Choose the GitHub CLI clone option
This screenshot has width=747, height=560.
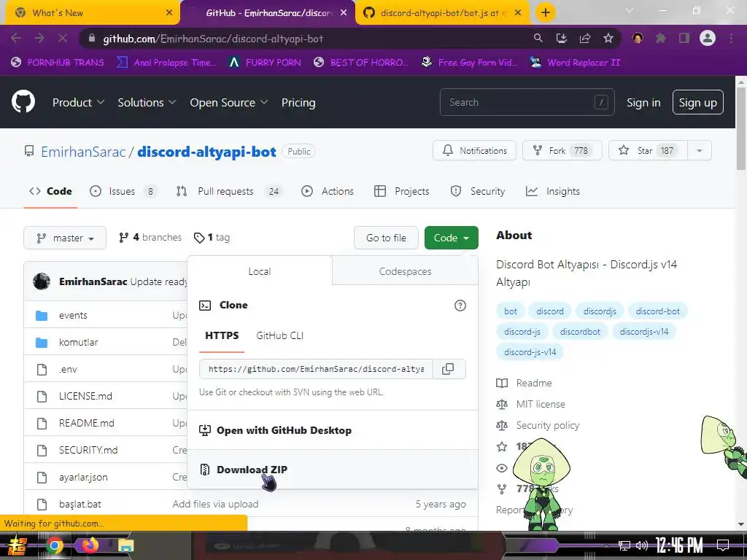(279, 335)
